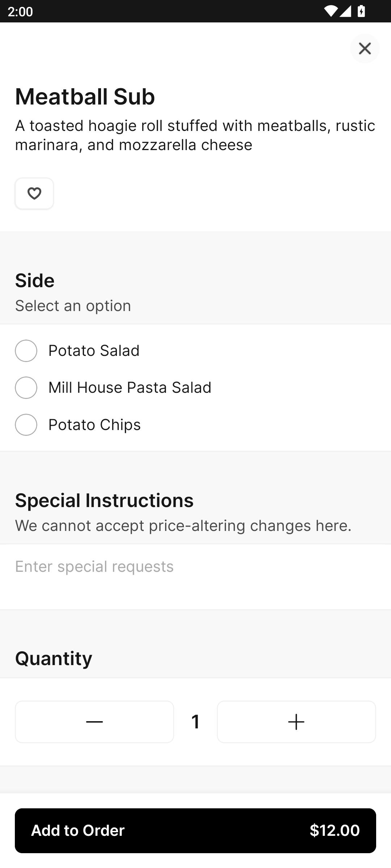Favorite the Meatball Sub with heart icon
The image size is (391, 868).
(x=34, y=193)
